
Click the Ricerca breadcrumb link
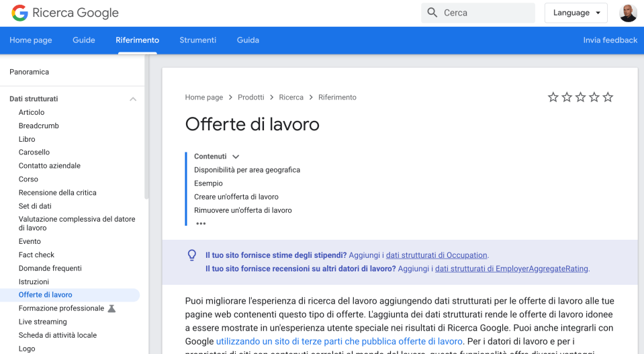[291, 97]
